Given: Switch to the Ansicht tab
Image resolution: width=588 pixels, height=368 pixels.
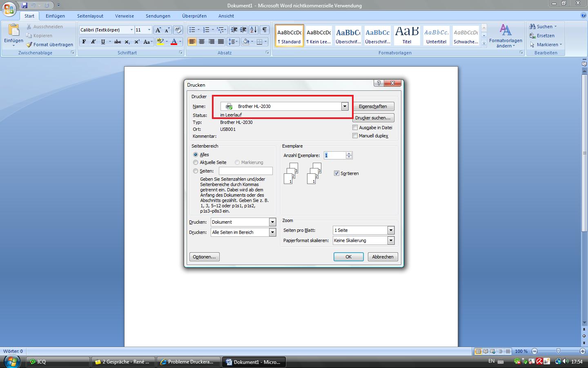Looking at the screenshot, I should point(226,16).
